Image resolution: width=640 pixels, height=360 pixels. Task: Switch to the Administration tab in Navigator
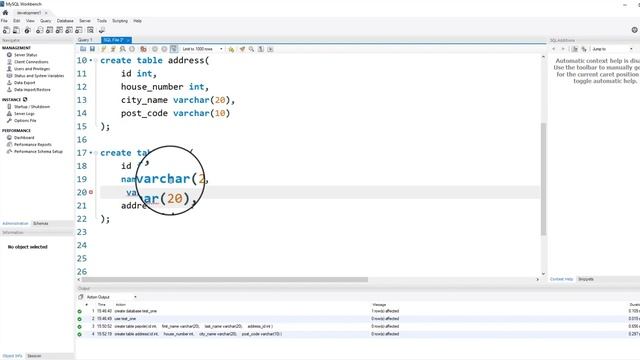(16, 223)
